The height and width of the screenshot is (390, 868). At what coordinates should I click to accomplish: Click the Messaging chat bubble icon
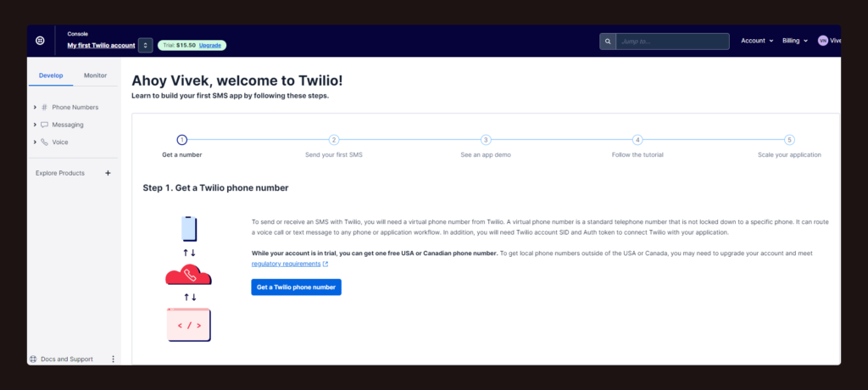pos(44,125)
